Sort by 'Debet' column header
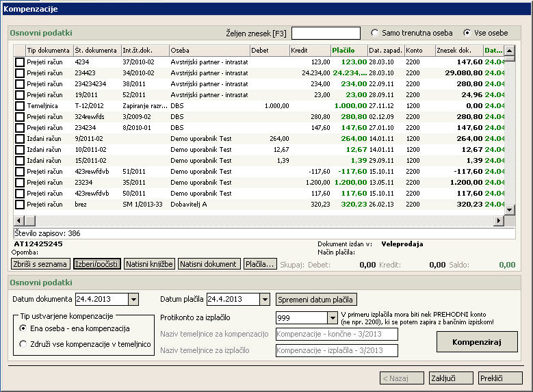The height and width of the screenshot is (392, 533). click(x=270, y=51)
